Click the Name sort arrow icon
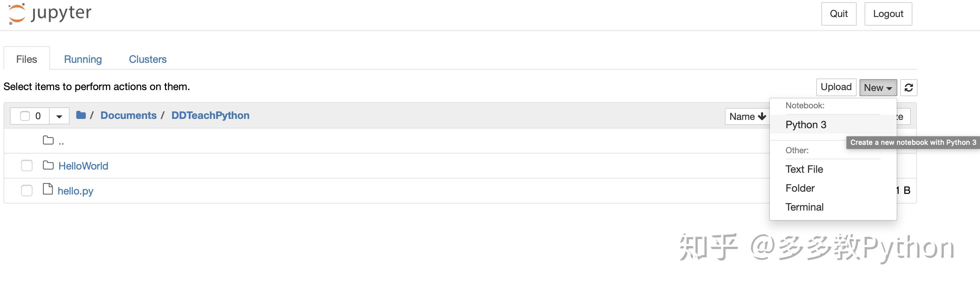The image size is (980, 291). 762,116
